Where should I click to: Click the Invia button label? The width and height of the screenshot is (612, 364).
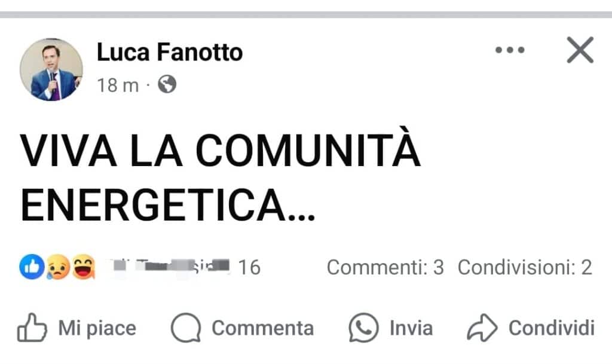coord(411,328)
